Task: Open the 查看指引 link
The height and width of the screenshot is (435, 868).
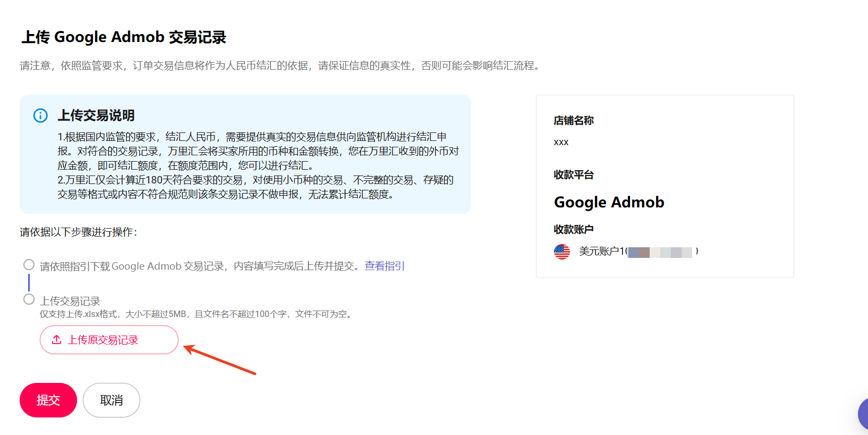Action: pyautogui.click(x=385, y=266)
